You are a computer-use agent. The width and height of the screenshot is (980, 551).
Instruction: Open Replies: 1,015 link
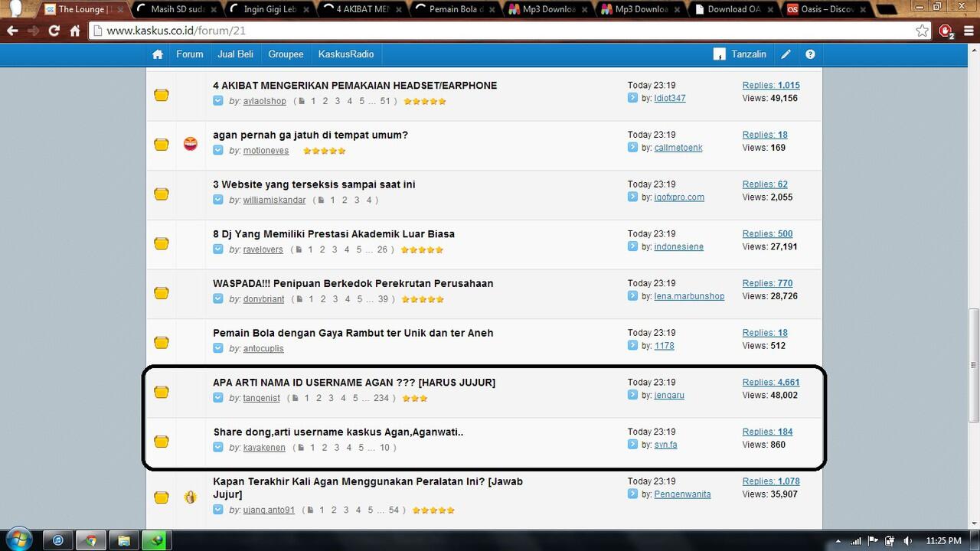pyautogui.click(x=771, y=86)
